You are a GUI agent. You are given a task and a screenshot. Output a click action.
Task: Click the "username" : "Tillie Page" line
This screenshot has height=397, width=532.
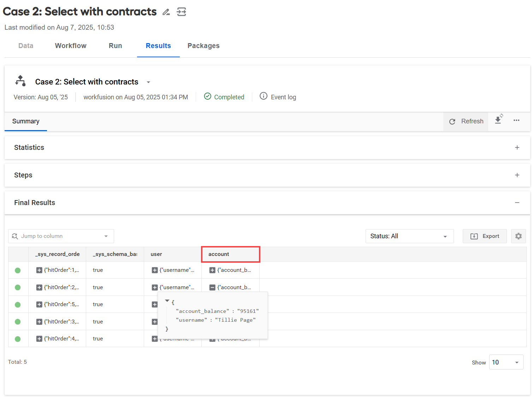216,320
